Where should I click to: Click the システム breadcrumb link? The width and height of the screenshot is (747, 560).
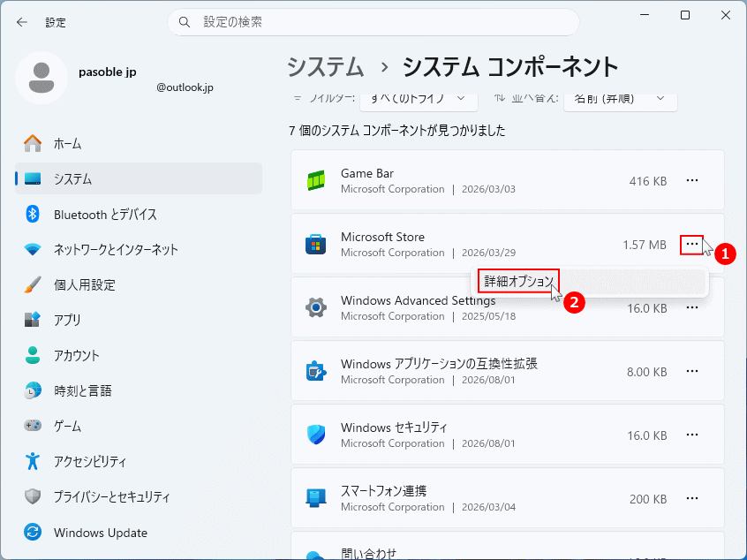tap(326, 67)
